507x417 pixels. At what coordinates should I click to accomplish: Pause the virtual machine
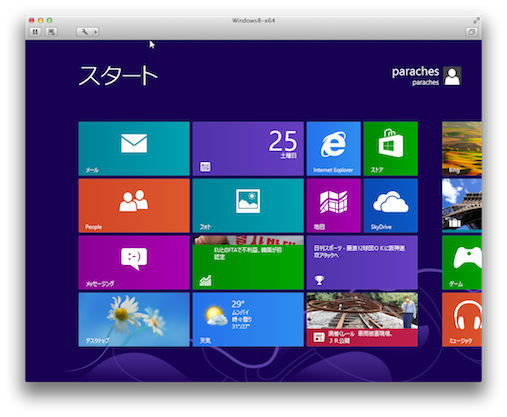point(35,32)
